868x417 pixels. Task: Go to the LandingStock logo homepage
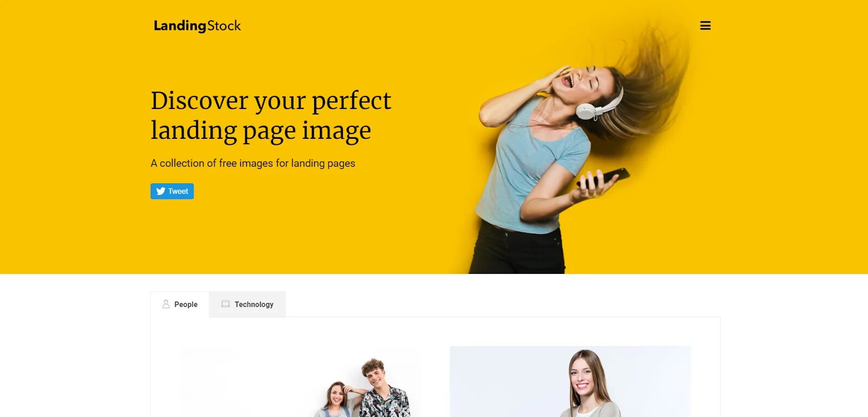(x=197, y=25)
